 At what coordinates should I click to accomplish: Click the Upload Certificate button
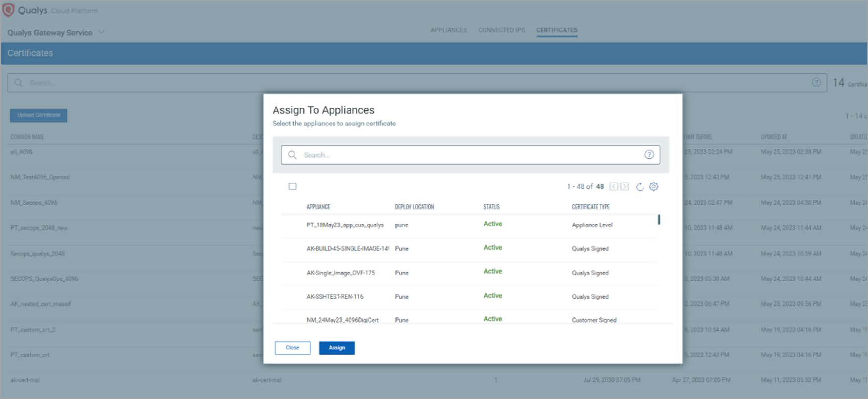pos(38,115)
